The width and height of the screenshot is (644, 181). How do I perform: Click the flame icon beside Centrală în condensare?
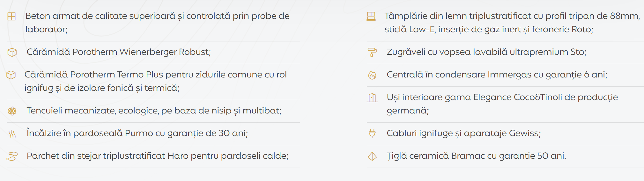372,75
